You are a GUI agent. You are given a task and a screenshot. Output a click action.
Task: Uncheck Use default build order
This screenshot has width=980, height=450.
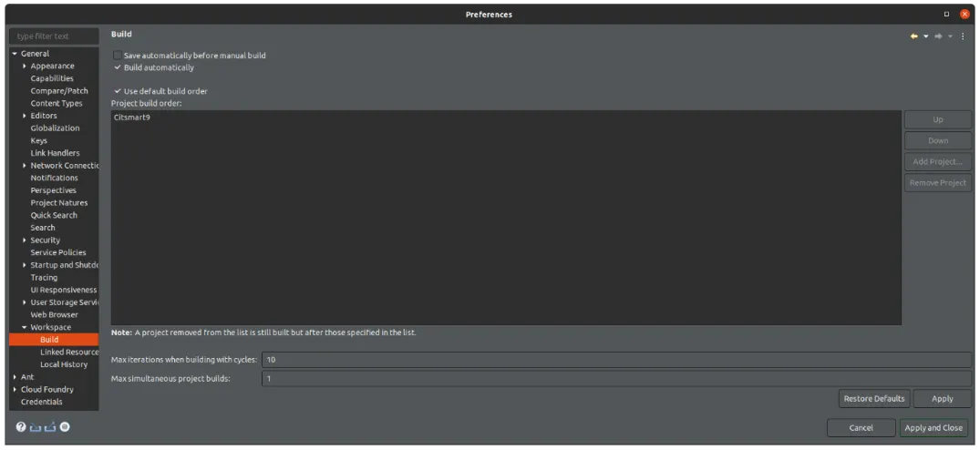(118, 91)
